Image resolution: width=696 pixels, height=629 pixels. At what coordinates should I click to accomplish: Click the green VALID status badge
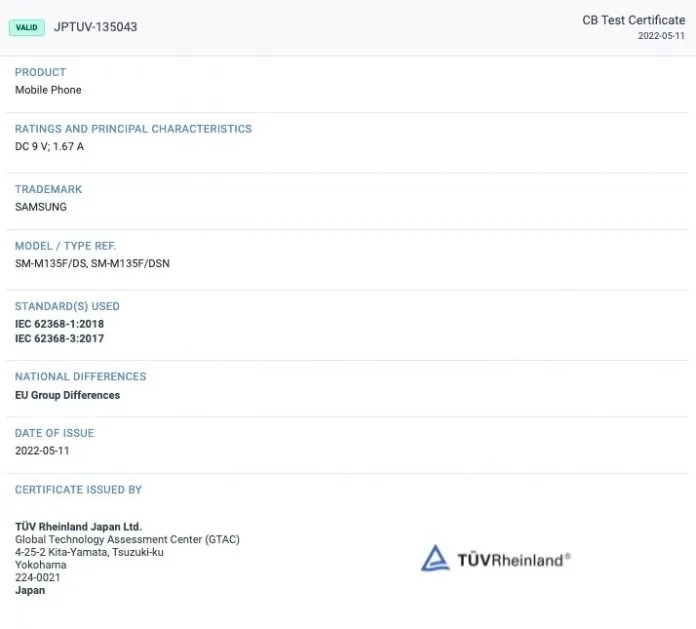click(26, 27)
